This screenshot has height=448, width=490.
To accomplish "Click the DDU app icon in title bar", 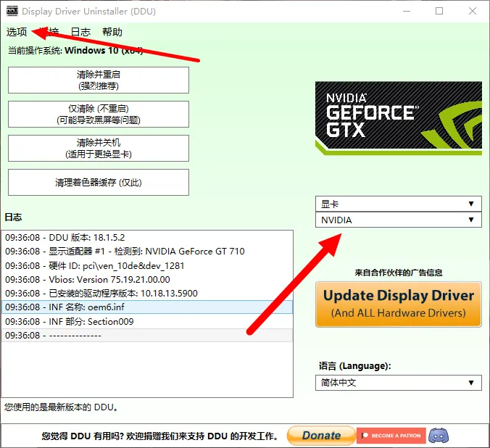I will 12,11.
